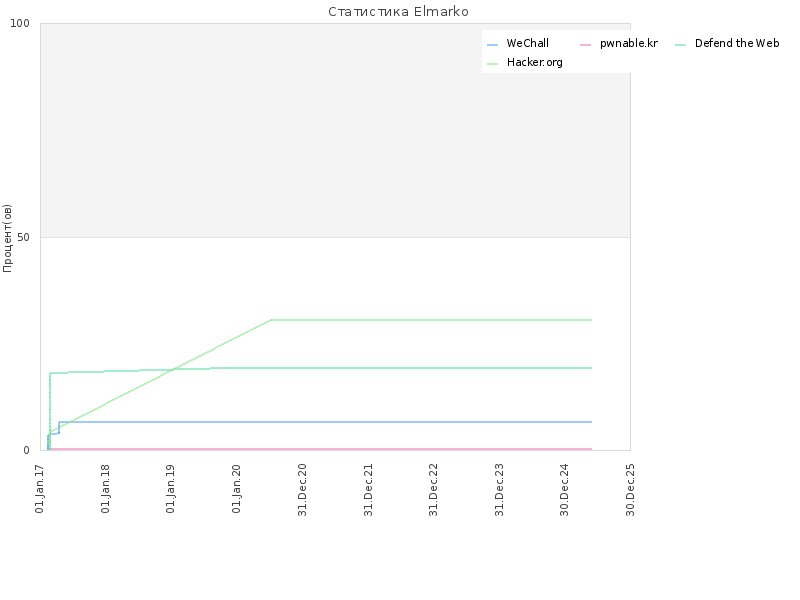Click the pink pwnable.kr legend color marker
The height and width of the screenshot is (600, 800).
coord(585,45)
